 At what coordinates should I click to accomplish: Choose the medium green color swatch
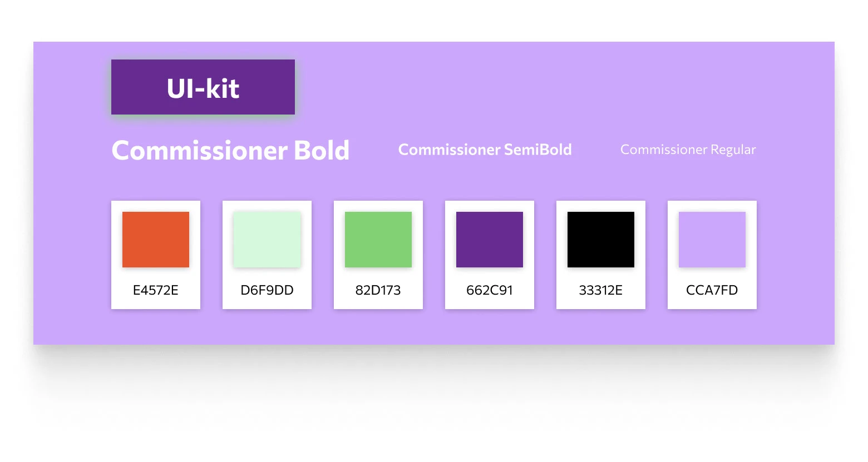click(x=378, y=240)
